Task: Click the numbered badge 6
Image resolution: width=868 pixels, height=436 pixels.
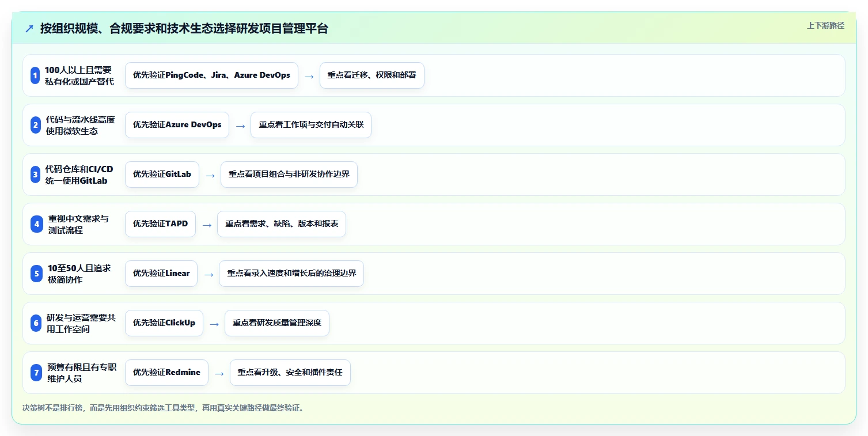Action: coord(36,323)
